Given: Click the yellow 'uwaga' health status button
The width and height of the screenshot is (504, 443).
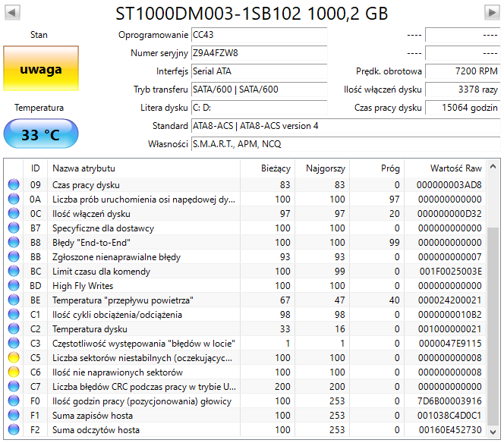Looking at the screenshot, I should (41, 70).
